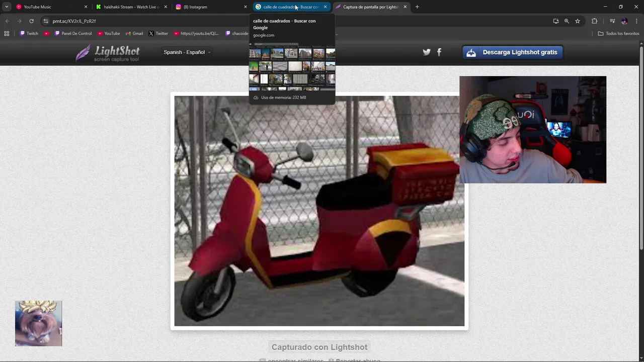Select the Captura de pantalla Lightshot tab
Viewport: 644px width, 362px height.
click(371, 7)
